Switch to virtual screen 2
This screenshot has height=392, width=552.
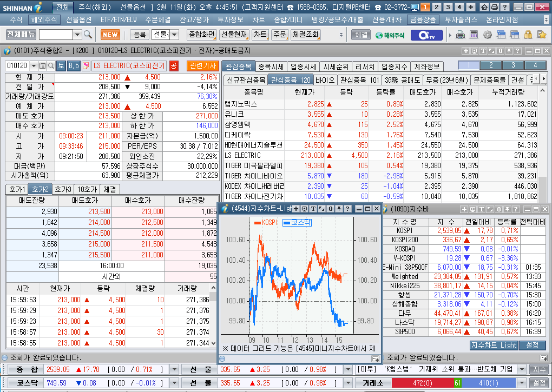[437, 7]
